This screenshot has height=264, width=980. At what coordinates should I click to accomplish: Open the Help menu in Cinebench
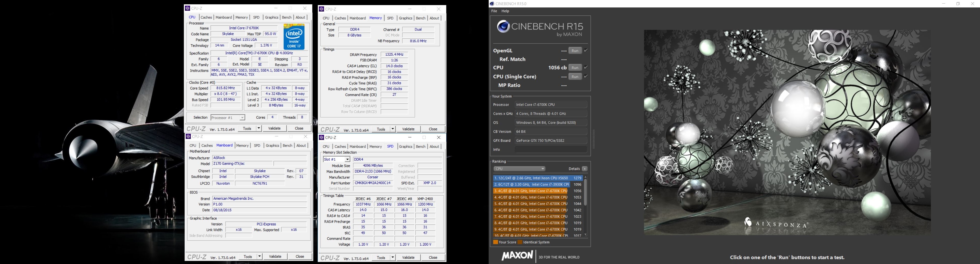point(505,12)
